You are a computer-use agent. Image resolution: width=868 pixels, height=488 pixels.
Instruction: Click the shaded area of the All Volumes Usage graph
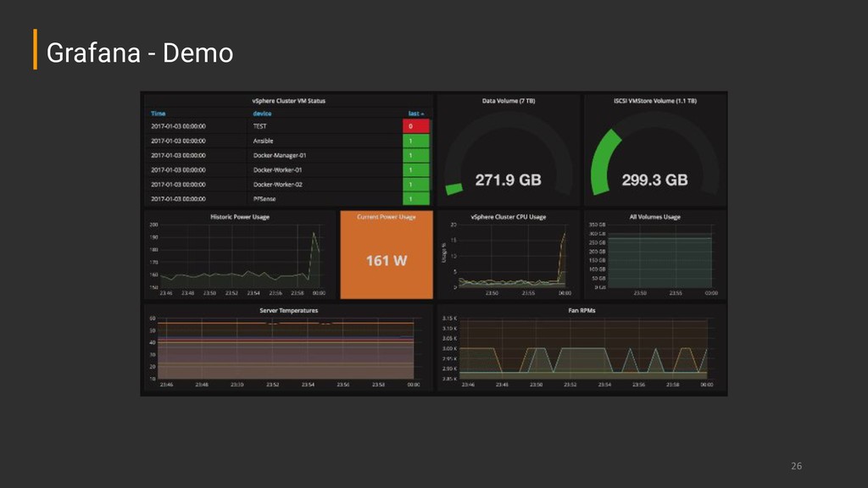click(659, 263)
